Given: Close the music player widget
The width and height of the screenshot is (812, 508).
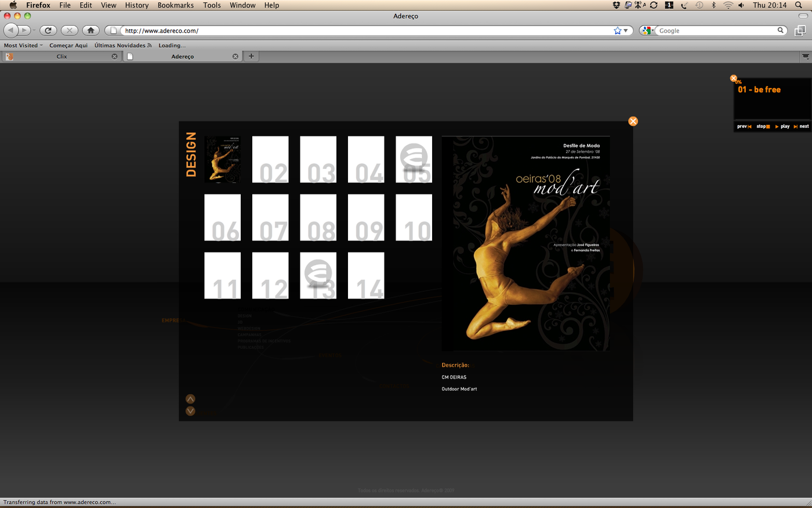Looking at the screenshot, I should [x=733, y=78].
